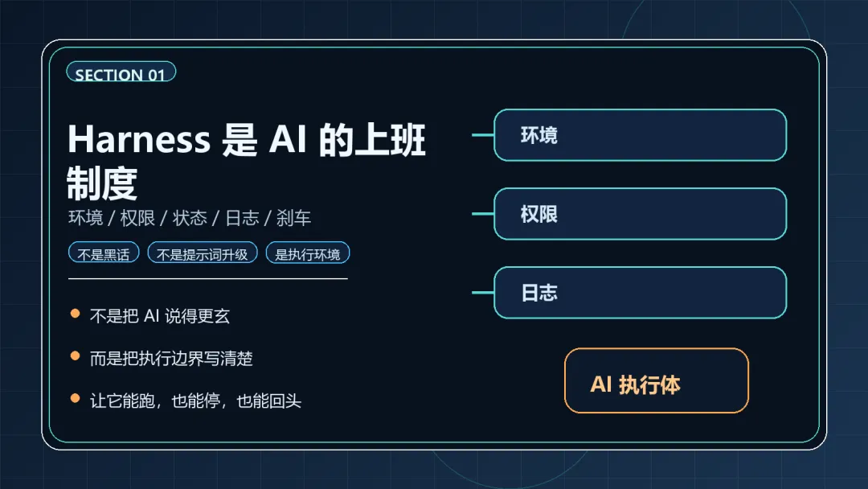The width and height of the screenshot is (868, 489).
Task: Select the 权限 box
Action: [x=640, y=214]
